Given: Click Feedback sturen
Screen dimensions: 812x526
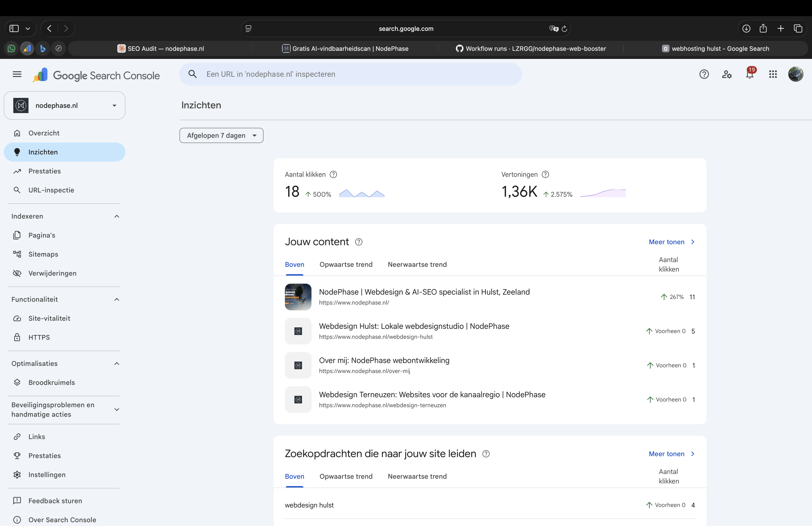Looking at the screenshot, I should coord(65,501).
